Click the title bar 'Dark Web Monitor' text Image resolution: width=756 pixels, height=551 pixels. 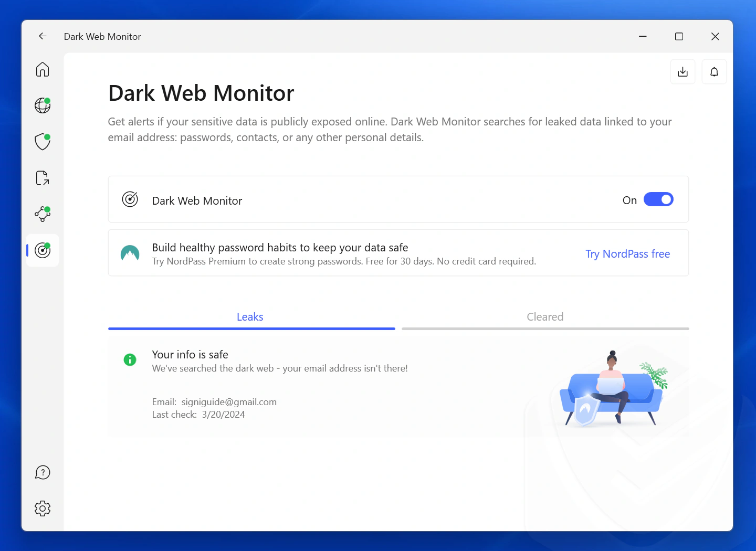pos(102,37)
